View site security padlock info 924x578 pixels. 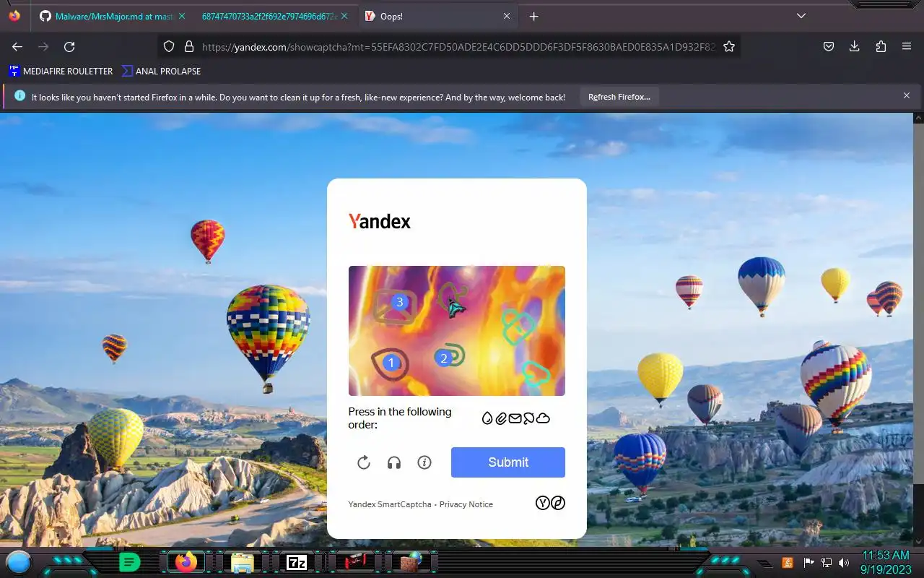(x=189, y=46)
